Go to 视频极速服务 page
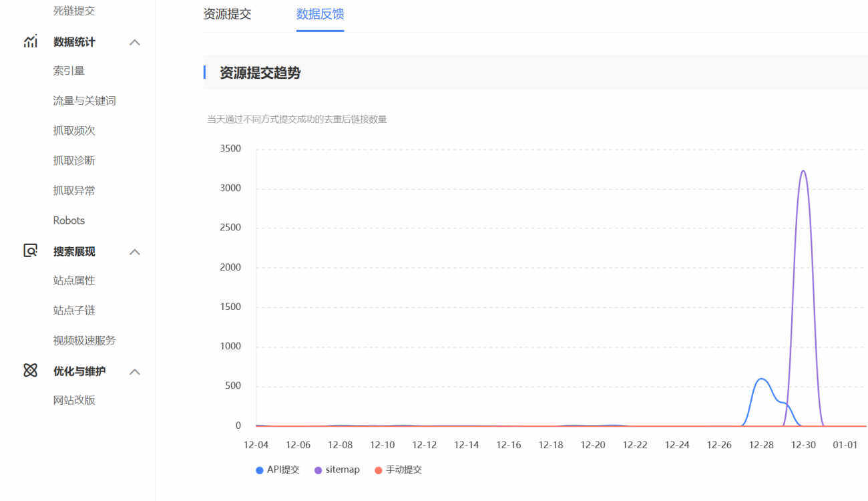The width and height of the screenshot is (868, 501). tap(84, 340)
